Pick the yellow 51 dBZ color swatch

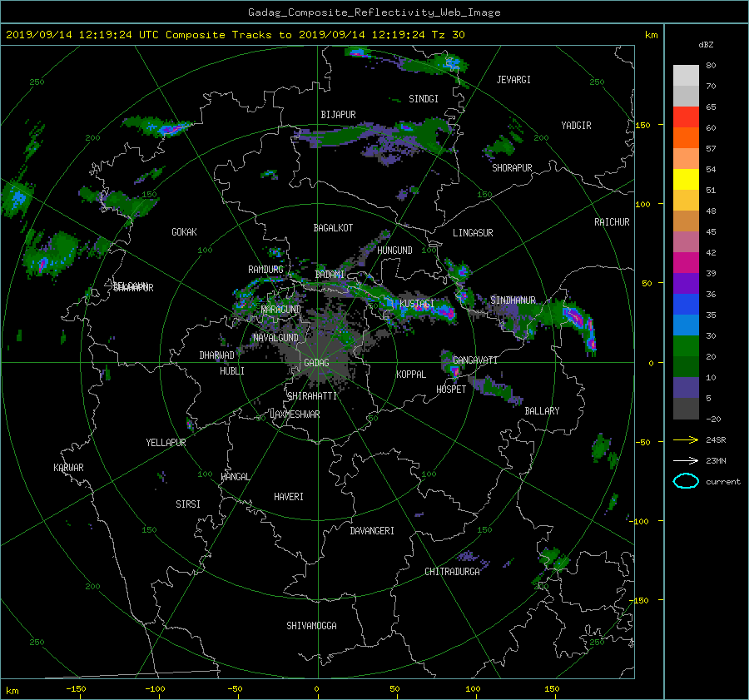(x=686, y=180)
